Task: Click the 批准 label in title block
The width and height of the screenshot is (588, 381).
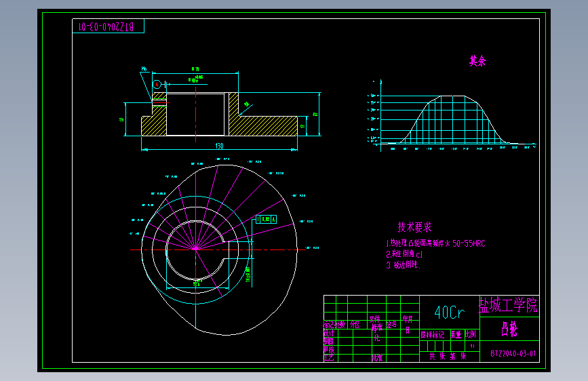Action: point(377,358)
